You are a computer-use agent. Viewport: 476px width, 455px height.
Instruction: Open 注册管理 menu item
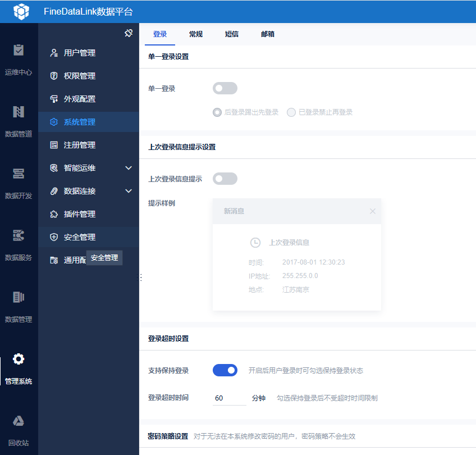(89, 145)
